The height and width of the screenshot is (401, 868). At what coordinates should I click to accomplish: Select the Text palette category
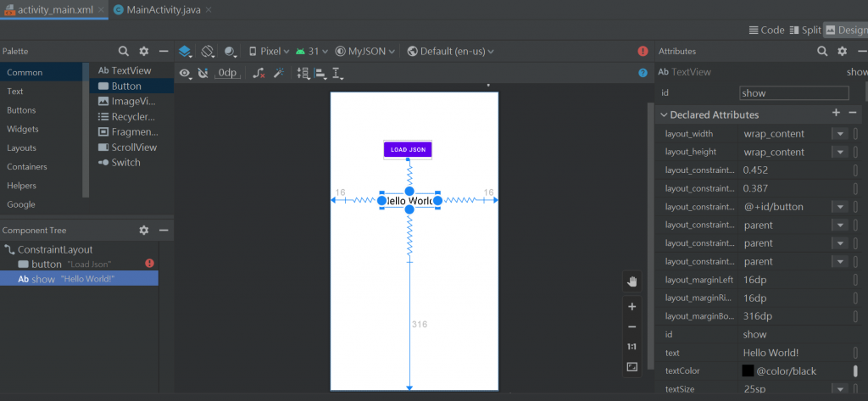pos(41,92)
